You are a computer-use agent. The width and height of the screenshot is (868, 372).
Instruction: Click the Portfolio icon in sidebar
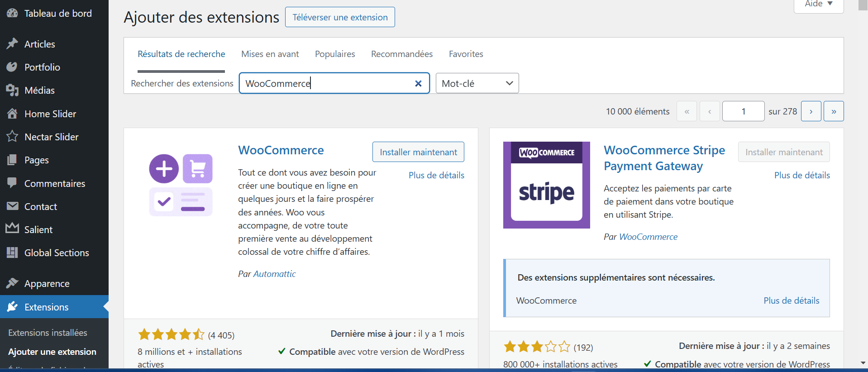pos(12,67)
